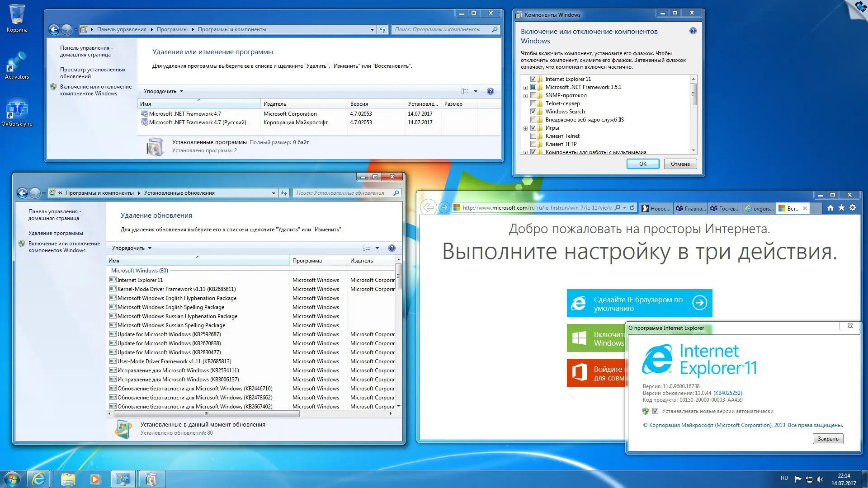Switch to the ovgors... IE tab
Viewport: 868px width, 488px height.
click(759, 208)
